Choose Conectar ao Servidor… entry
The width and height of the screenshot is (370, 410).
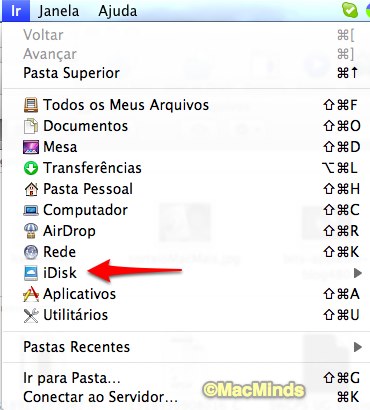tap(186, 397)
